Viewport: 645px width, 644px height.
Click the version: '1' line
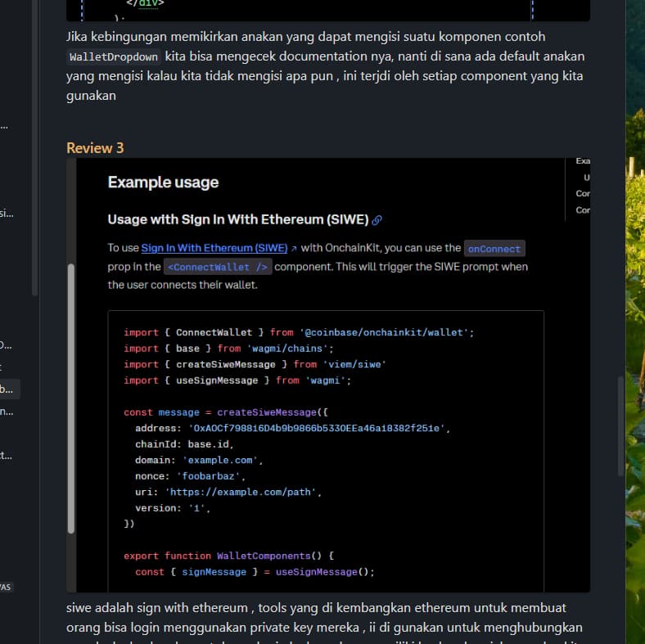tap(173, 508)
